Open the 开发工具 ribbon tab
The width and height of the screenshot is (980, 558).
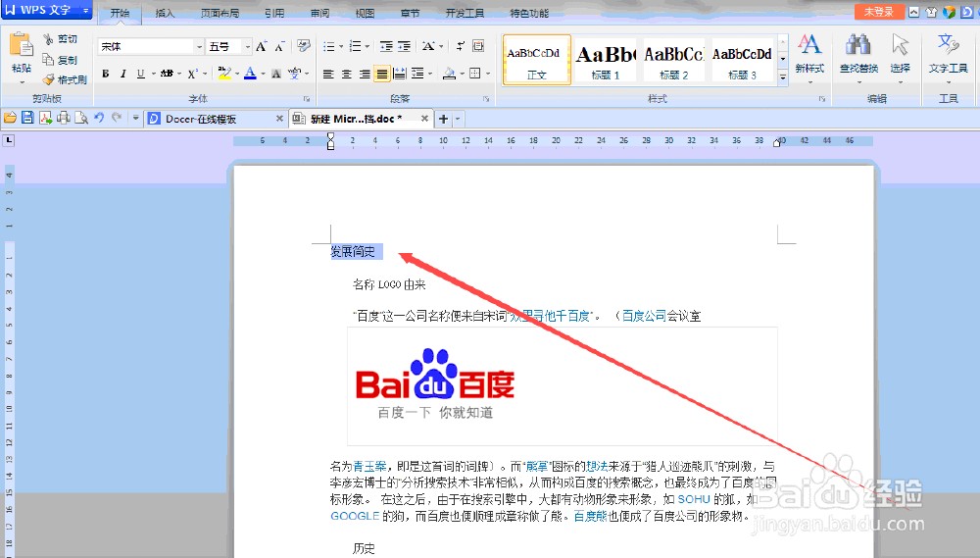click(465, 13)
